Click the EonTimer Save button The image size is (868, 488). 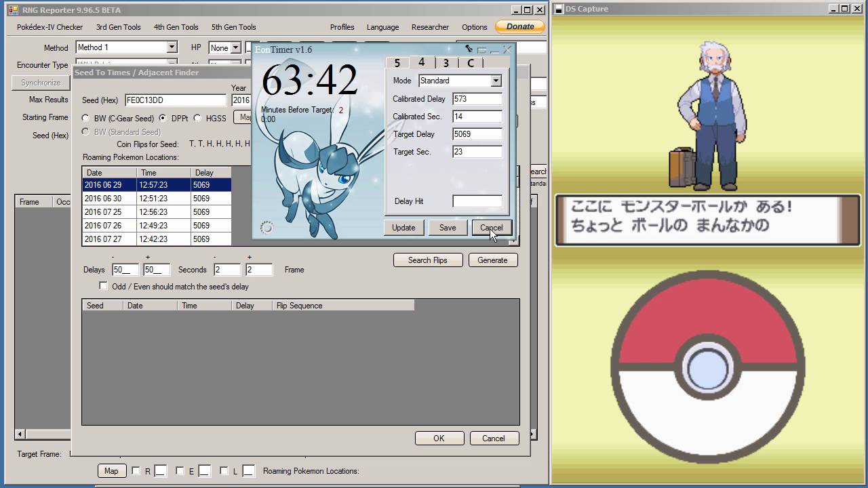(x=448, y=228)
